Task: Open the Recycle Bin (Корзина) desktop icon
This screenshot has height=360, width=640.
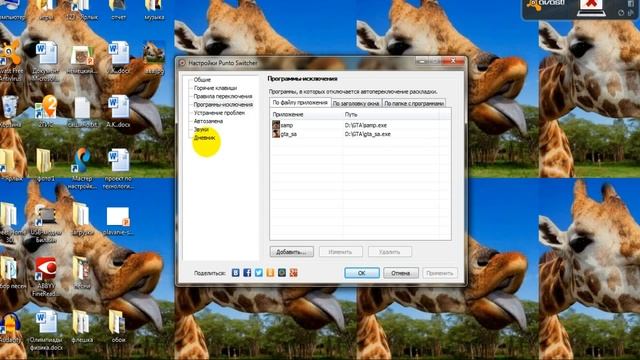Action: [10, 111]
